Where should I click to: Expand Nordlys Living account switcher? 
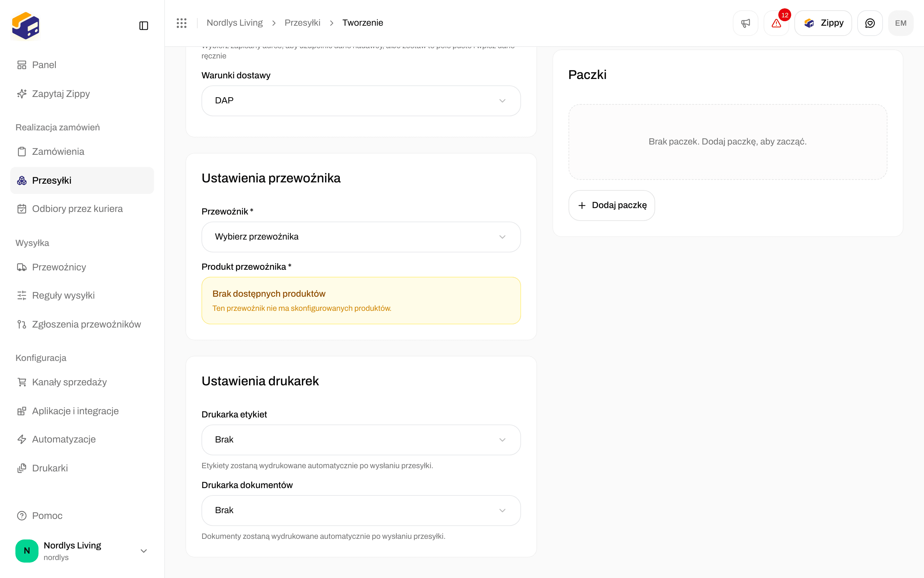pos(82,551)
